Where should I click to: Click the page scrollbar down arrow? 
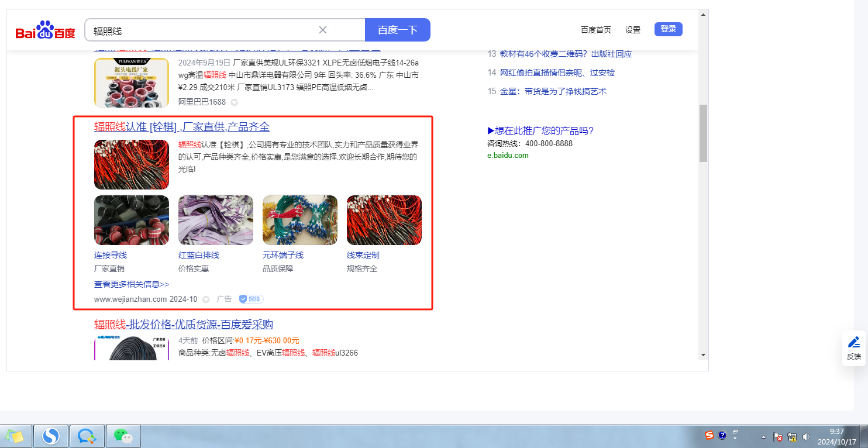[703, 354]
